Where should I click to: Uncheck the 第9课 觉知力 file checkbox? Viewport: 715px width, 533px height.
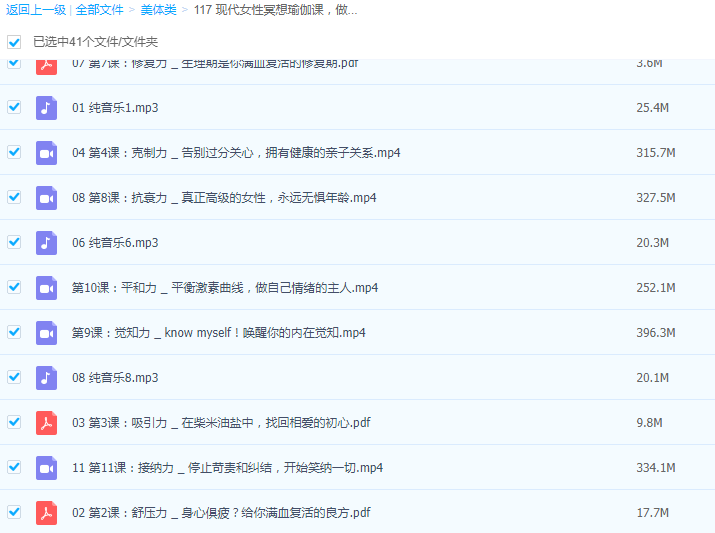tap(14, 332)
